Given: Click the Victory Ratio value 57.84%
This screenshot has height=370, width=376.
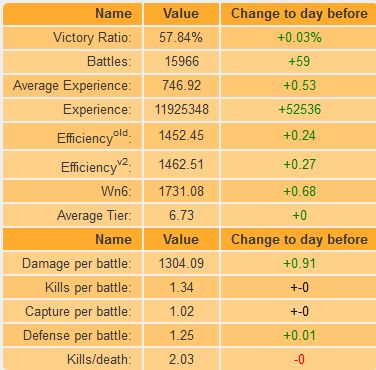Looking at the screenshot, I should tap(181, 37).
